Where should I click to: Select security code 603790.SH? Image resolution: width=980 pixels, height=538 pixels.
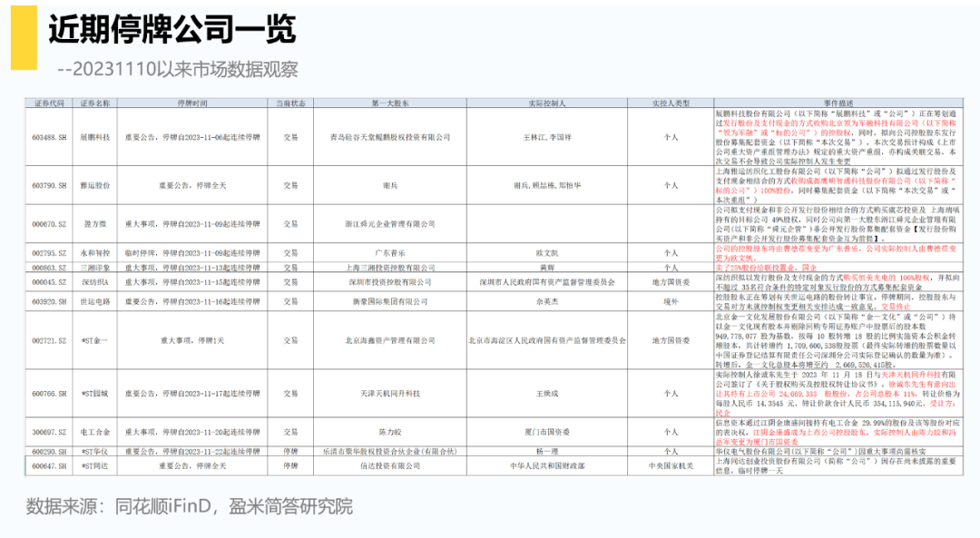point(49,186)
